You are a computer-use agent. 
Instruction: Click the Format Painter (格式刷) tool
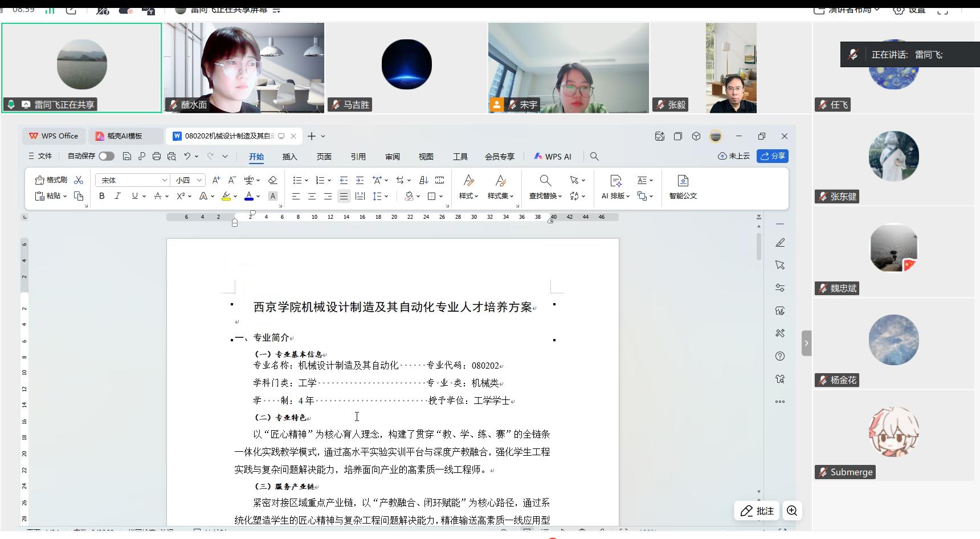[x=51, y=180]
